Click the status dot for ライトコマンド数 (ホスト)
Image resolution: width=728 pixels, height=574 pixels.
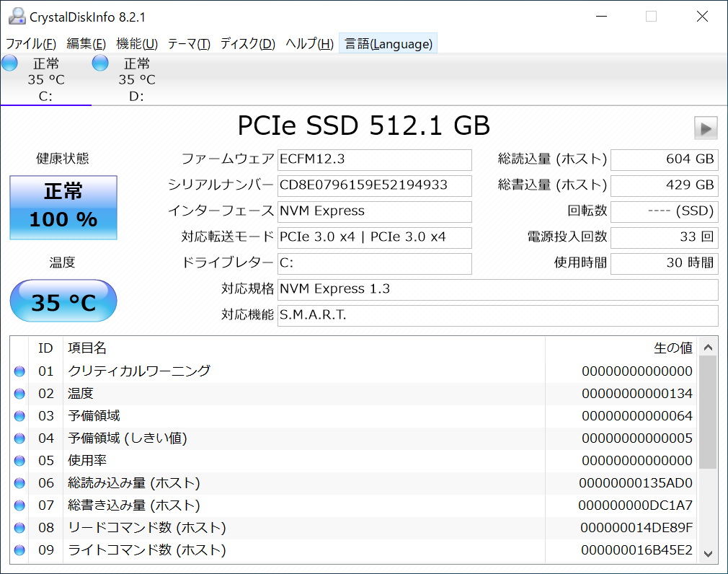tap(19, 549)
